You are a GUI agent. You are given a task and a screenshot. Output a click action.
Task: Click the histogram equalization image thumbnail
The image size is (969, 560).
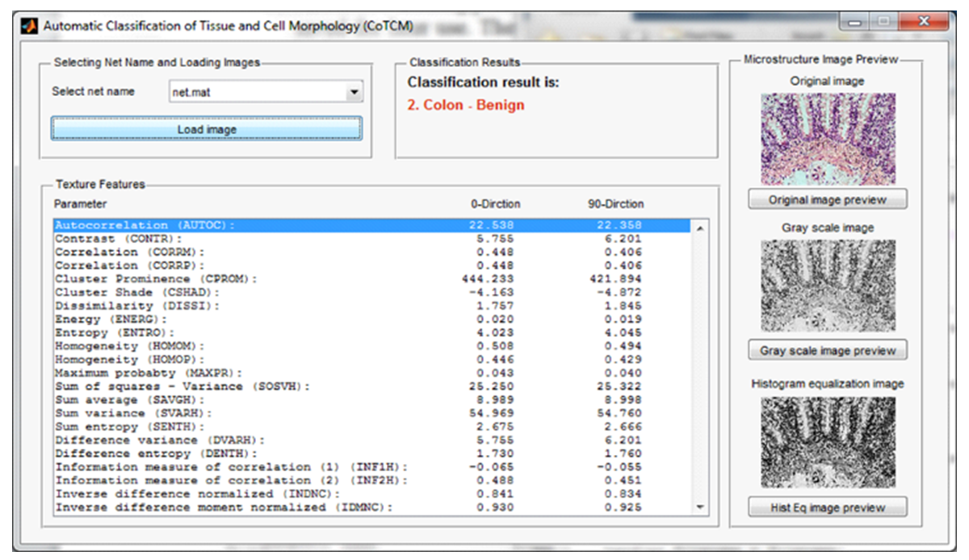click(x=827, y=441)
